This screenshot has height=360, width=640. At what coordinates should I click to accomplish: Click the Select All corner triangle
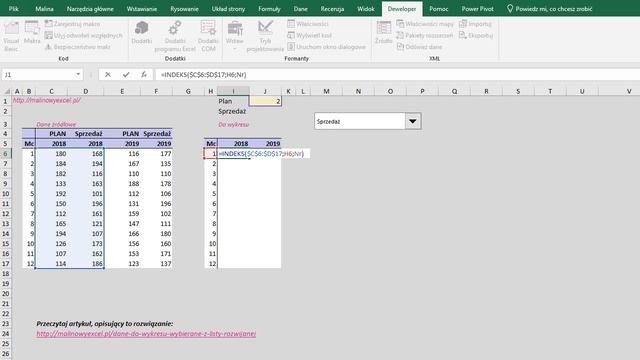click(6, 91)
